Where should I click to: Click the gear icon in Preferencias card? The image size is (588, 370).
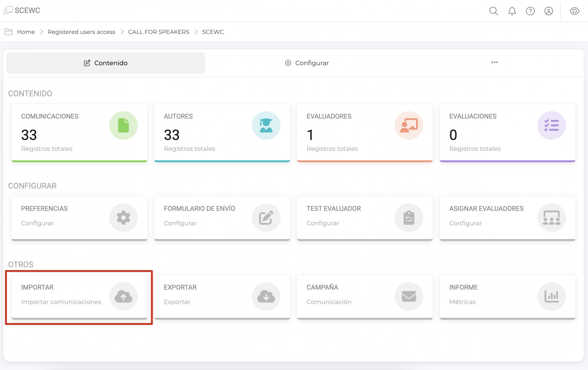[x=123, y=218]
